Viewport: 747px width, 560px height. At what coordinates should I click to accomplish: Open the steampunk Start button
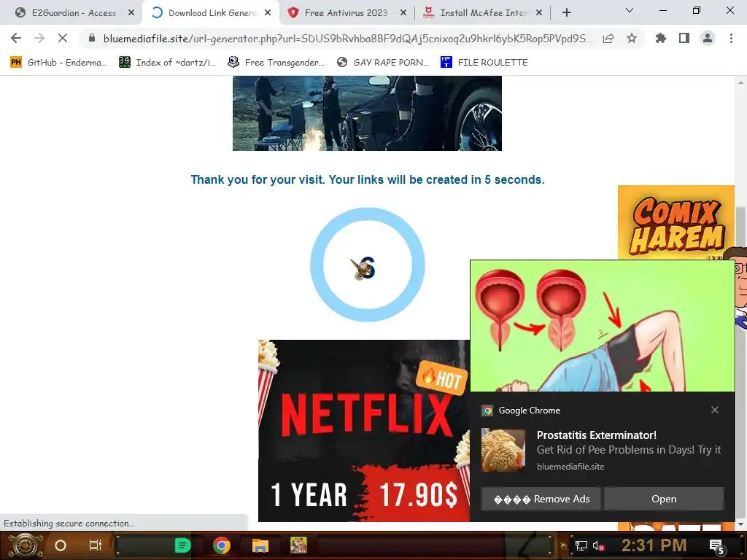25,545
